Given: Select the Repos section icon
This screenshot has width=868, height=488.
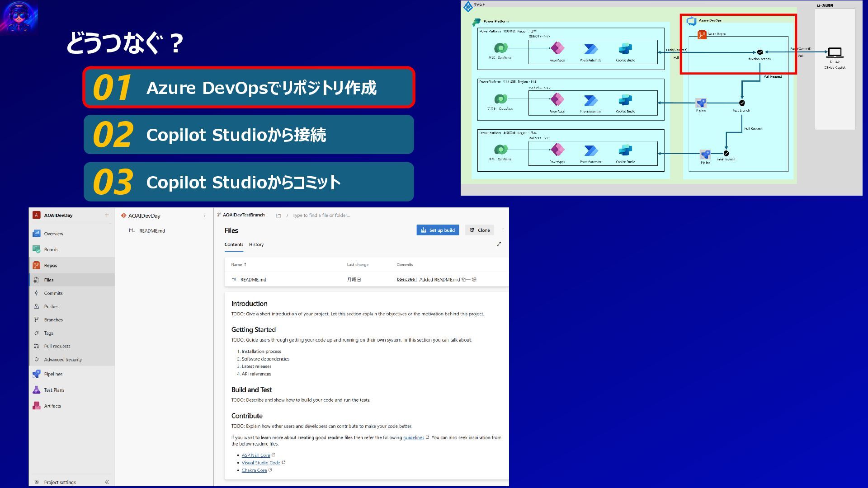Looking at the screenshot, I should 37,265.
